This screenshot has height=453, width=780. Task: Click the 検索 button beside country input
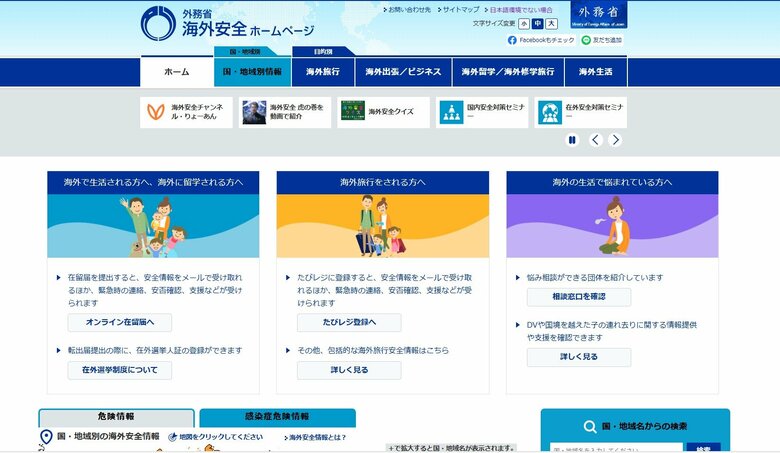pyautogui.click(x=703, y=449)
